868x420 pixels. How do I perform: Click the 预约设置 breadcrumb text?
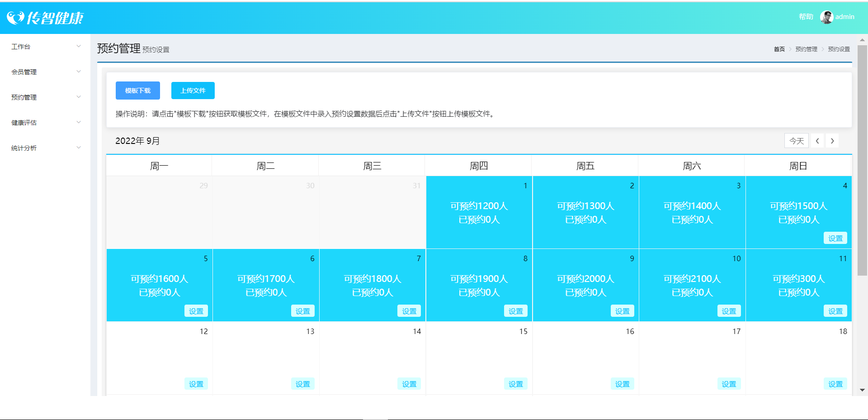pos(839,49)
